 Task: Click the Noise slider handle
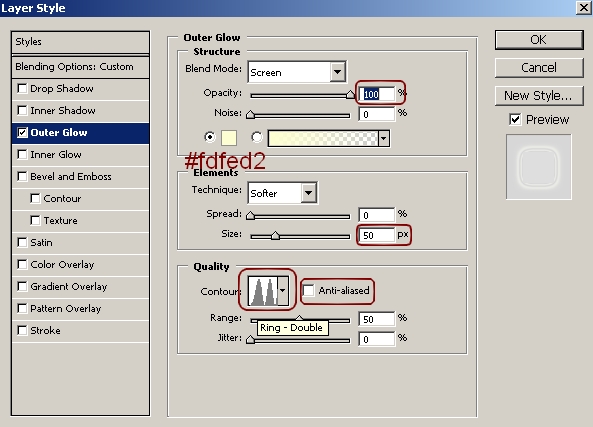pyautogui.click(x=250, y=114)
